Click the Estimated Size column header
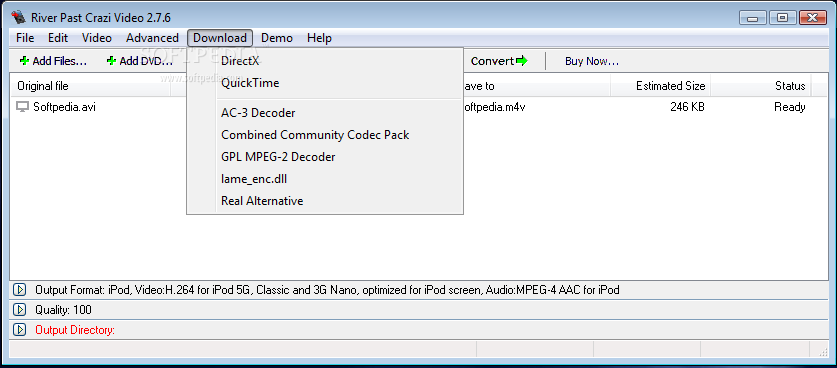 pos(660,86)
